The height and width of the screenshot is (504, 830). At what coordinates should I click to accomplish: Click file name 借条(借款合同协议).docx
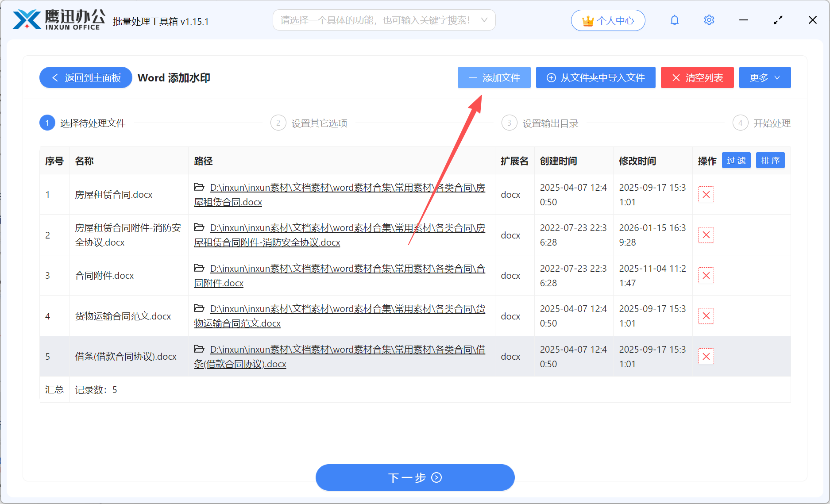point(126,357)
